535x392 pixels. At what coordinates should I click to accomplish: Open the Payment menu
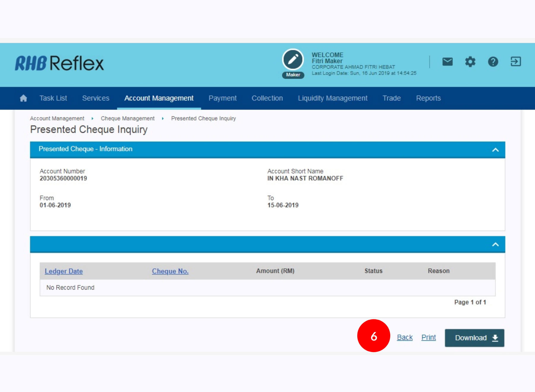tap(222, 98)
